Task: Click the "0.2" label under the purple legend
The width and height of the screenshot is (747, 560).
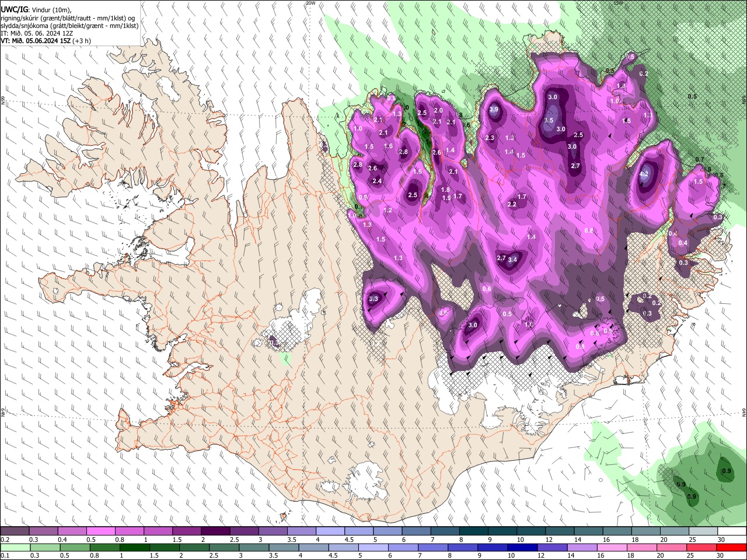Action: (5, 540)
